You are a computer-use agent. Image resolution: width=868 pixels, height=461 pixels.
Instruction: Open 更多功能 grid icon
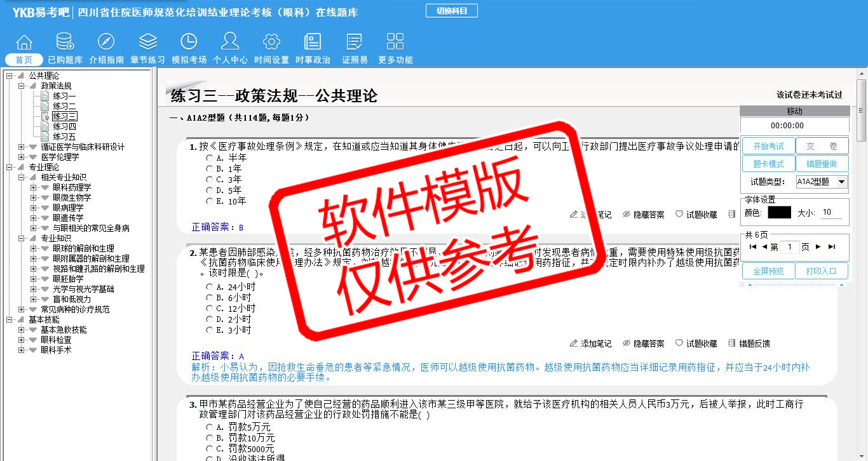(x=395, y=42)
